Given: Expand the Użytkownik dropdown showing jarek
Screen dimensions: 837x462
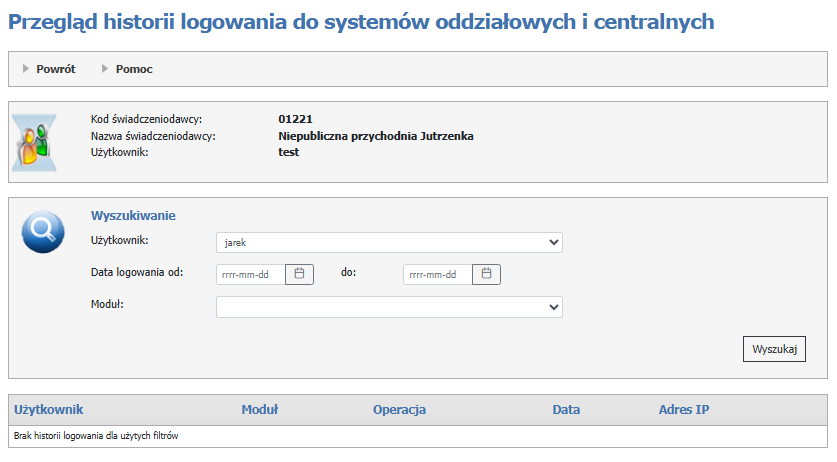Looking at the screenshot, I should click(x=389, y=243).
